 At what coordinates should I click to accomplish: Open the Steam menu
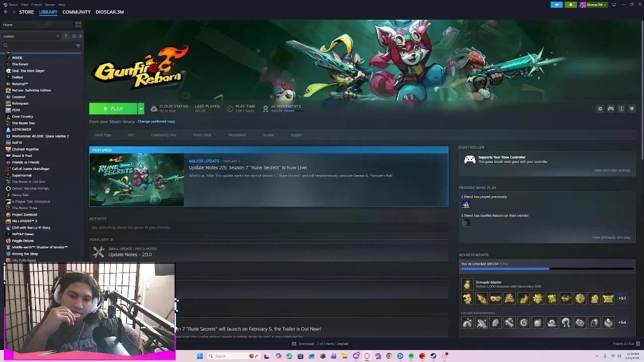coord(12,5)
